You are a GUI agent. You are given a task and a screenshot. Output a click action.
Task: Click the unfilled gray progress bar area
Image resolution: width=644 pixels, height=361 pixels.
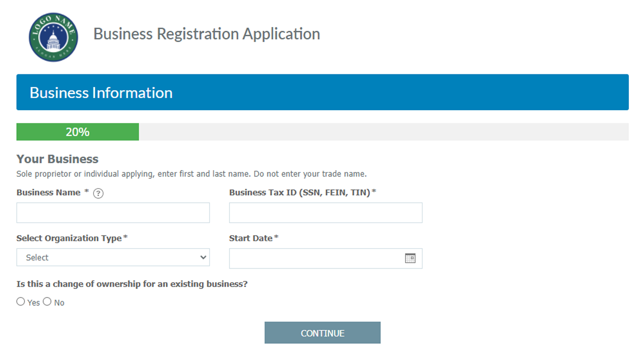(x=383, y=132)
